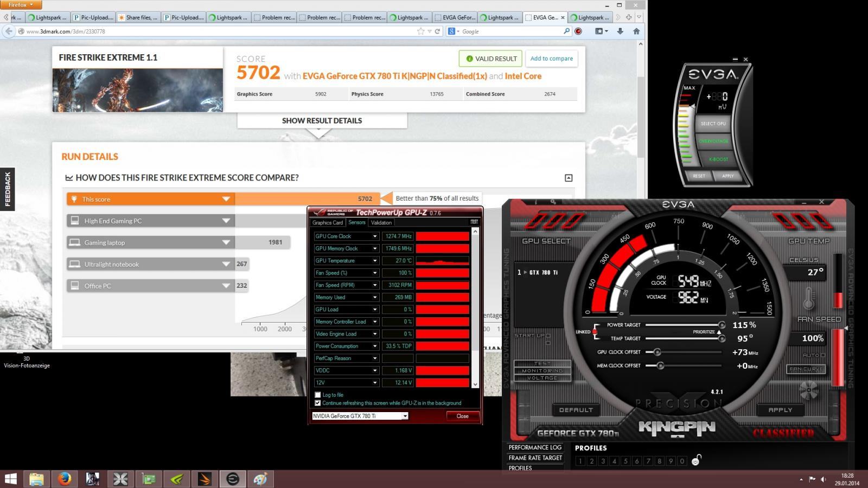Open the Windows Start button
Screen dimensions: 868x488
pos(10,479)
